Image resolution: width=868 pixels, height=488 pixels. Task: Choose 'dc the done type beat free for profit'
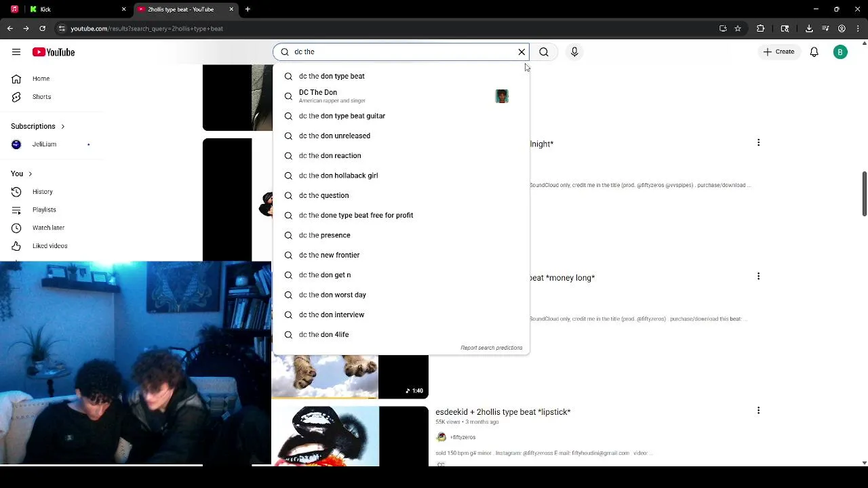tap(401, 216)
